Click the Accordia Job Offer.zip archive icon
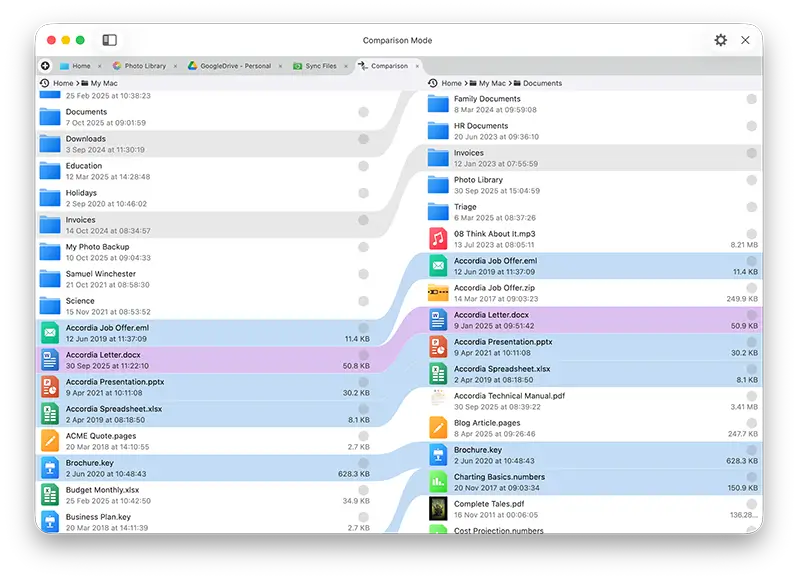 point(438,293)
